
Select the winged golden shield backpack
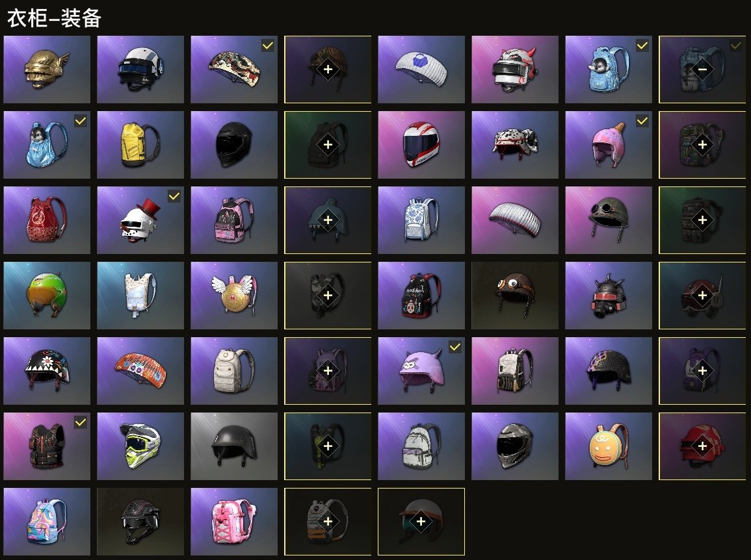234,296
